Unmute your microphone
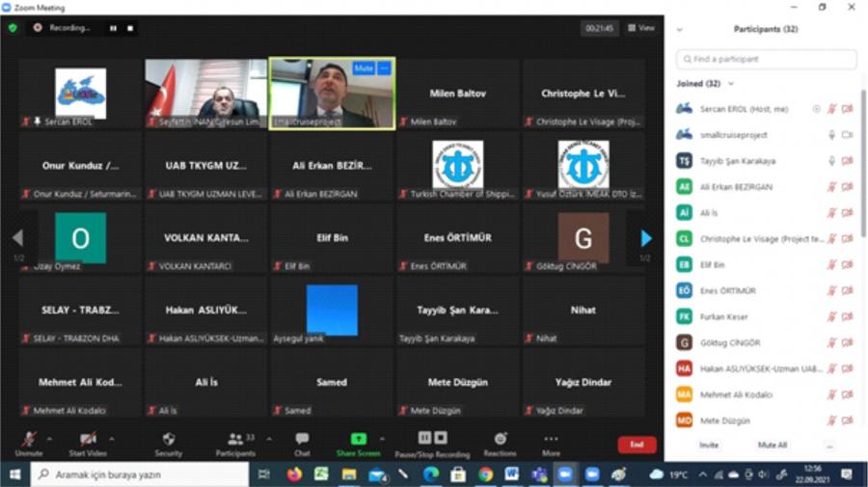Image resolution: width=868 pixels, height=487 pixels. coord(29,439)
